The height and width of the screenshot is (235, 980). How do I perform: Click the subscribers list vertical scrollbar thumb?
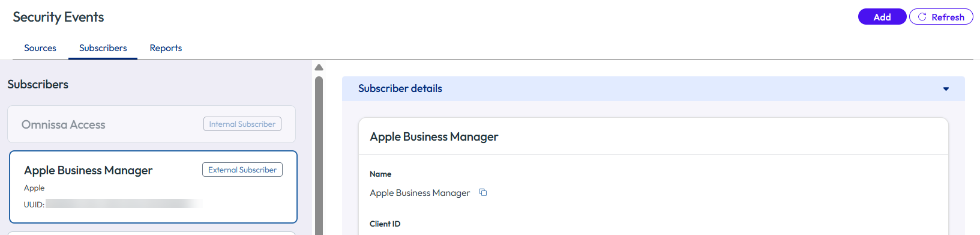tap(319, 155)
